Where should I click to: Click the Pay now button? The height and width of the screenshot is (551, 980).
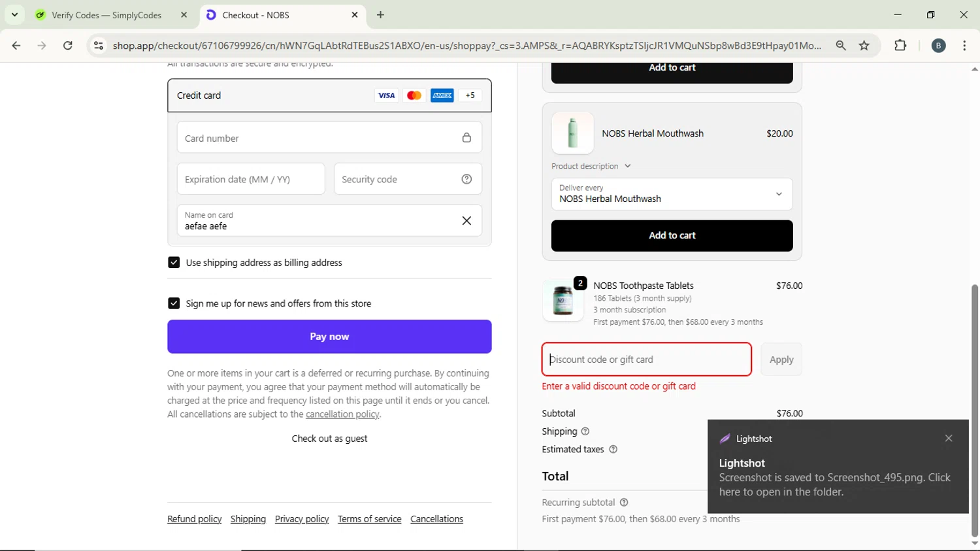(329, 337)
